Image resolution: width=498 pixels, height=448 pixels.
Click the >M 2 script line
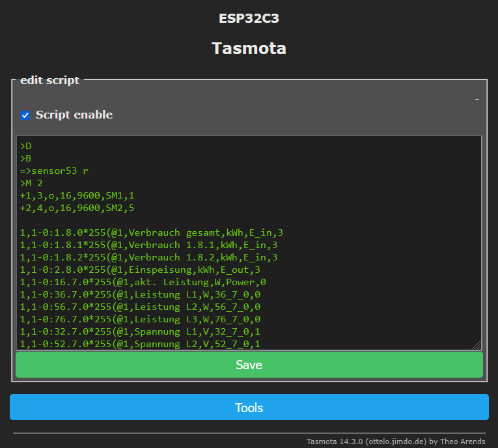tap(33, 183)
